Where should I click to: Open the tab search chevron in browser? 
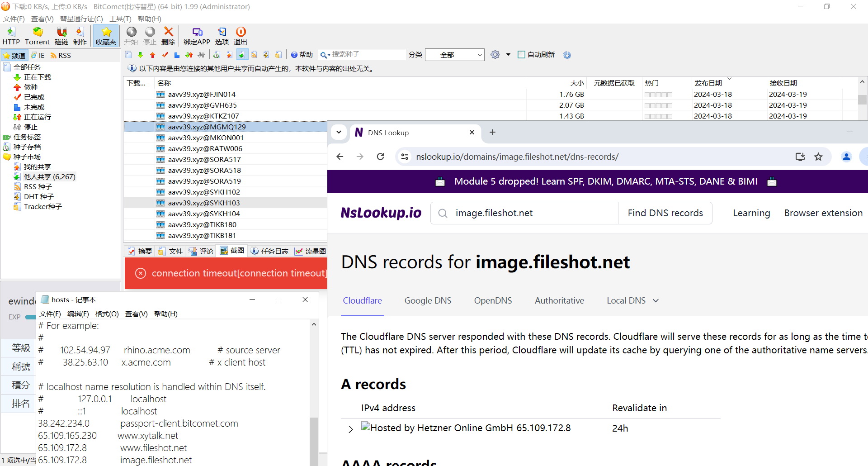339,133
